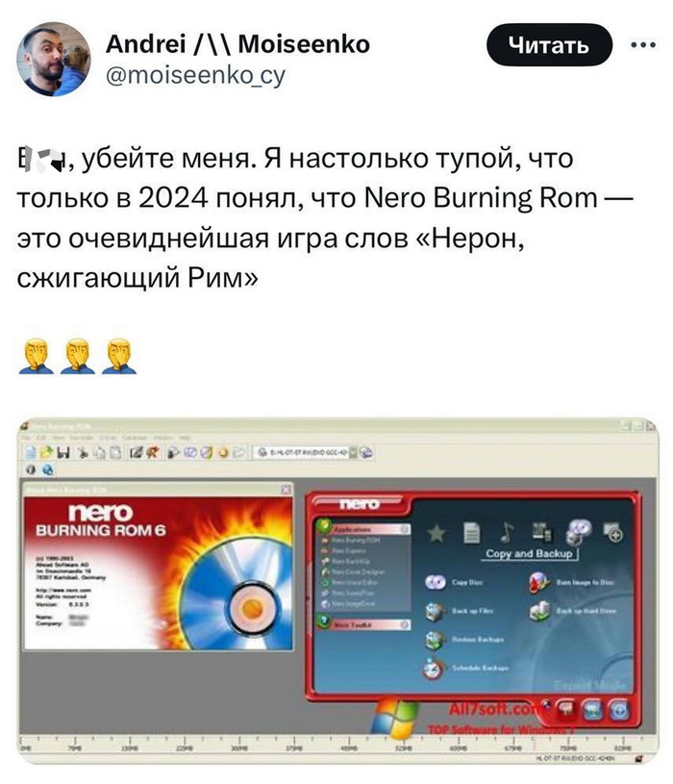Image resolution: width=673 pixels, height=784 pixels.
Task: Click the Copy Disc task icon
Action: pos(436,582)
